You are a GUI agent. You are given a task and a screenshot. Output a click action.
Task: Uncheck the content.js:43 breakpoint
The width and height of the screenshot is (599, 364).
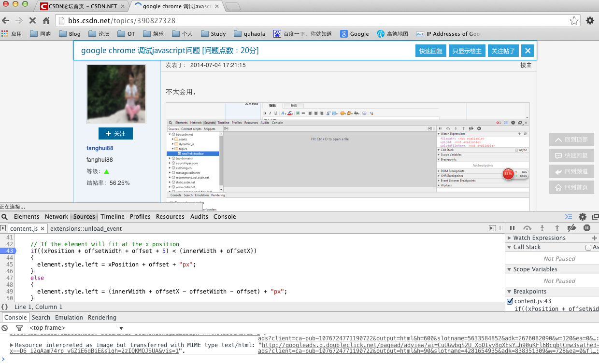(x=510, y=301)
